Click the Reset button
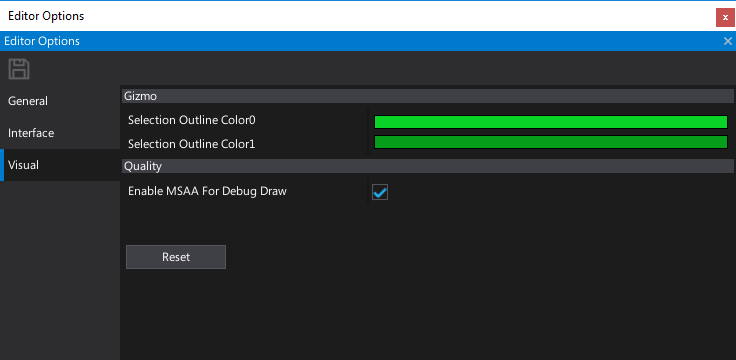Image resolution: width=736 pixels, height=360 pixels. 176,257
